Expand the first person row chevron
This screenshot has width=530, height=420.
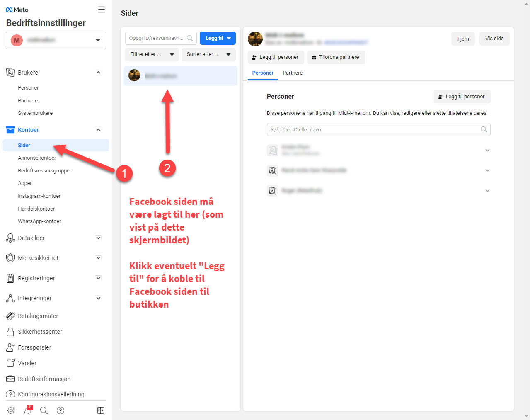coord(488,151)
